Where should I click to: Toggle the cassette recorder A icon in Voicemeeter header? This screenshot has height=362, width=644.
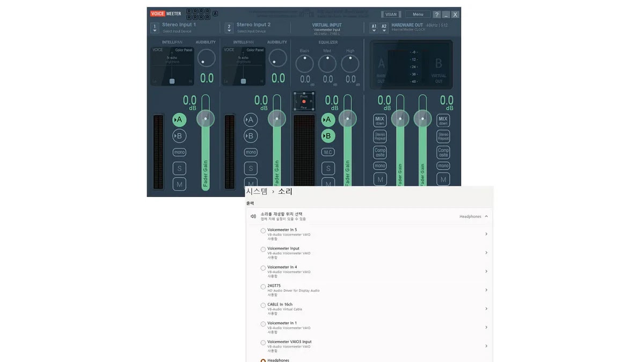(215, 13)
